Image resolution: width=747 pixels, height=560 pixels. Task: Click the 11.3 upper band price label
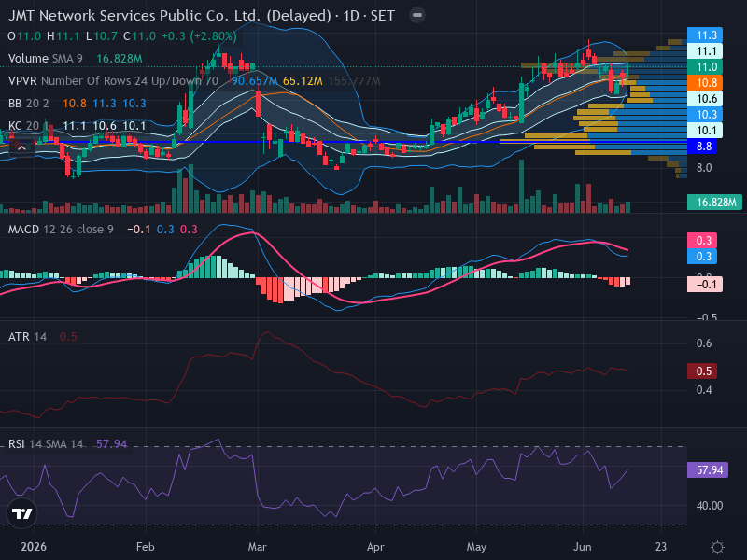tap(705, 35)
